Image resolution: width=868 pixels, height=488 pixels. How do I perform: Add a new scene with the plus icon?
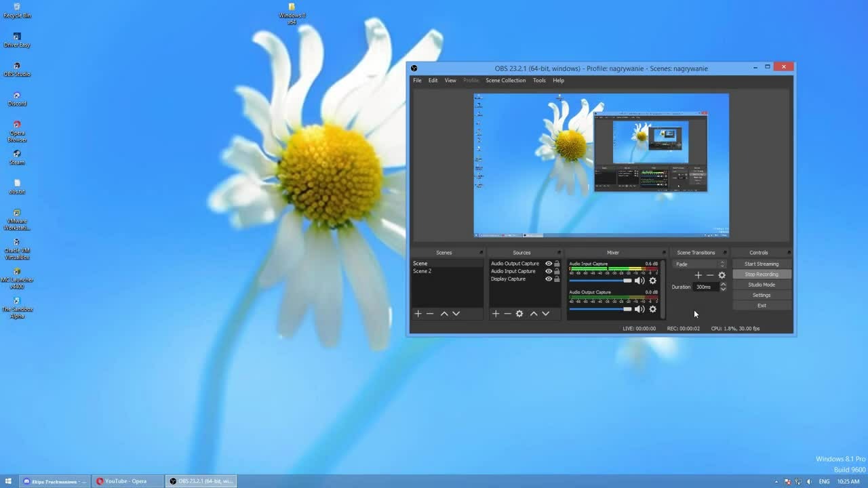(x=418, y=314)
